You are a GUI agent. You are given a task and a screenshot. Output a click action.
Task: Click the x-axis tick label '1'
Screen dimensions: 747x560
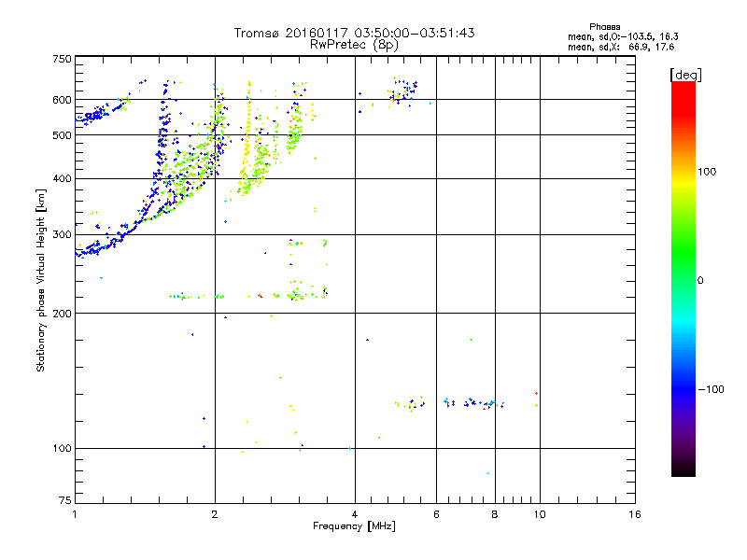pyautogui.click(x=75, y=514)
